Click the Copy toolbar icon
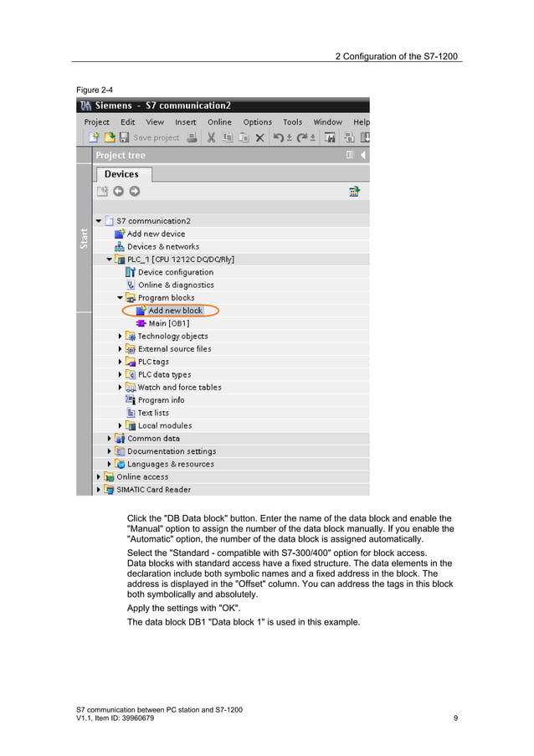 (228, 137)
